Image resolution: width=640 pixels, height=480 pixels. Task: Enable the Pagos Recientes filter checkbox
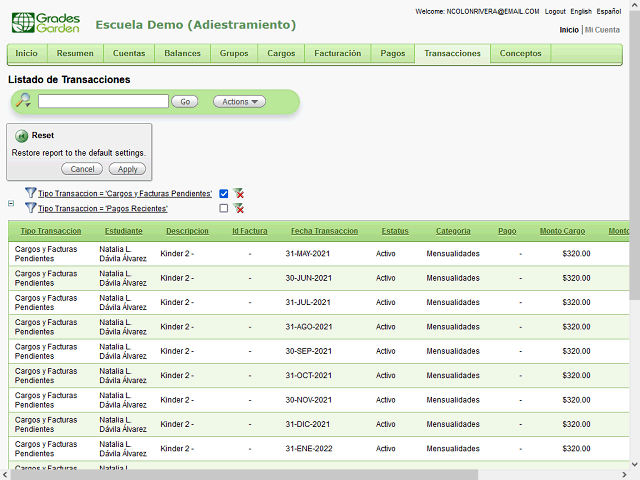224,208
